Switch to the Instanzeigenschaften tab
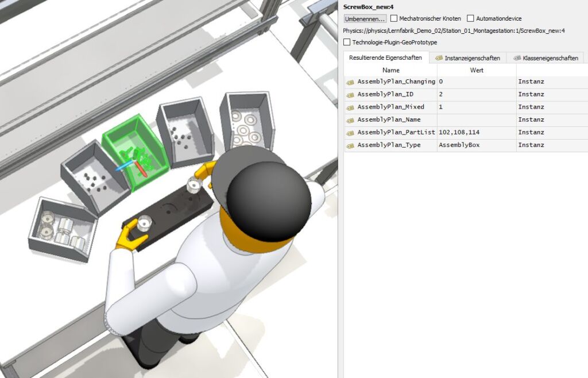 pos(467,58)
